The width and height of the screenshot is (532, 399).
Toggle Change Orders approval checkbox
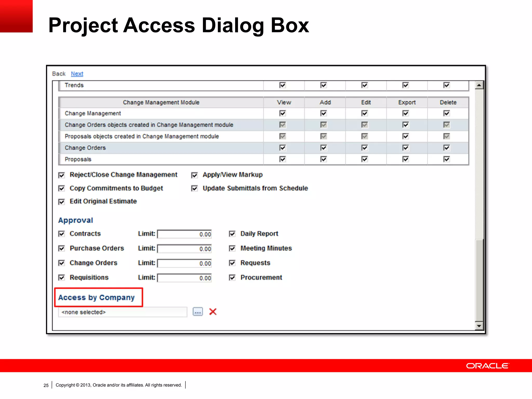pyautogui.click(x=62, y=263)
